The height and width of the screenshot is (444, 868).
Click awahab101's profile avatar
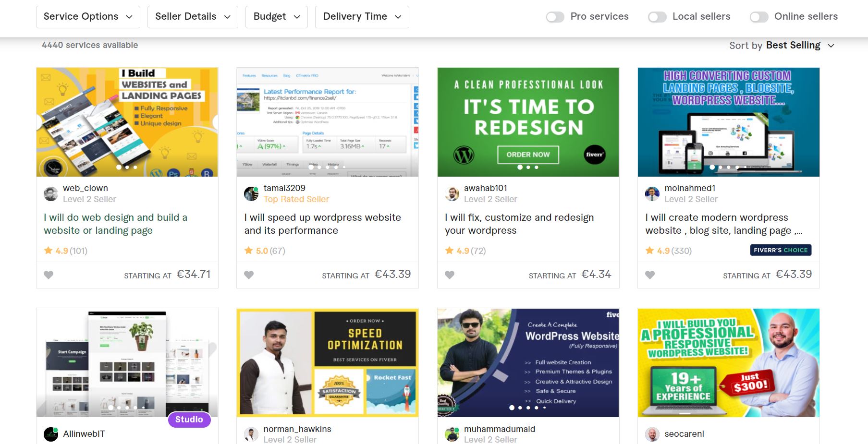452,194
